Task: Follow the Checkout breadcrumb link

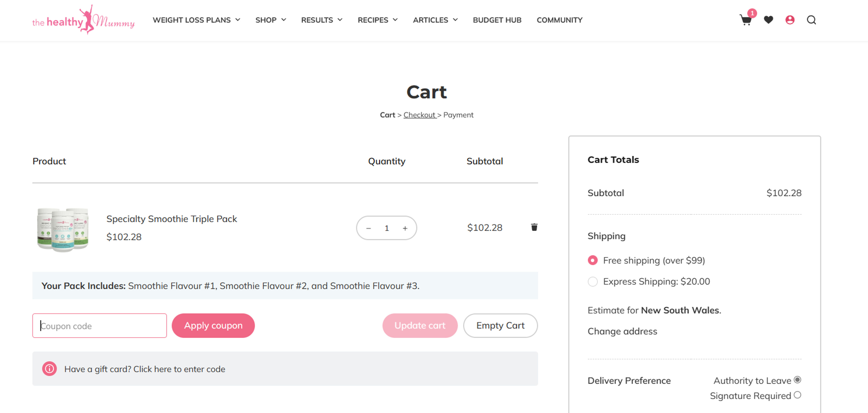Action: point(420,115)
